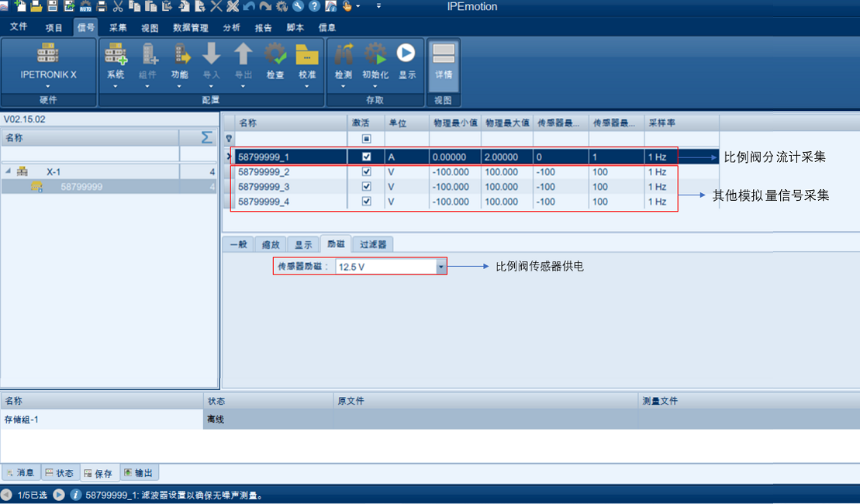Switch to the 输出 bottom tab
This screenshot has height=504, width=860.
pos(139,472)
